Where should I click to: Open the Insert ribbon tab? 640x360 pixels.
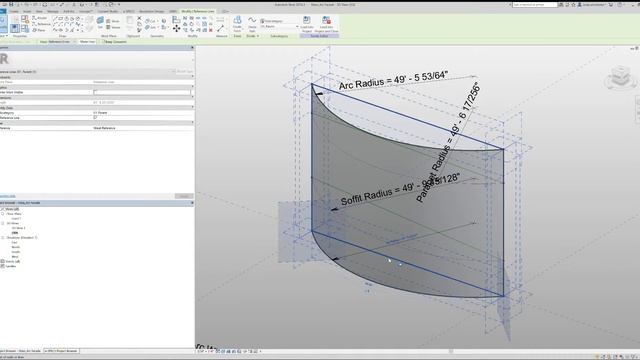(x=27, y=11)
